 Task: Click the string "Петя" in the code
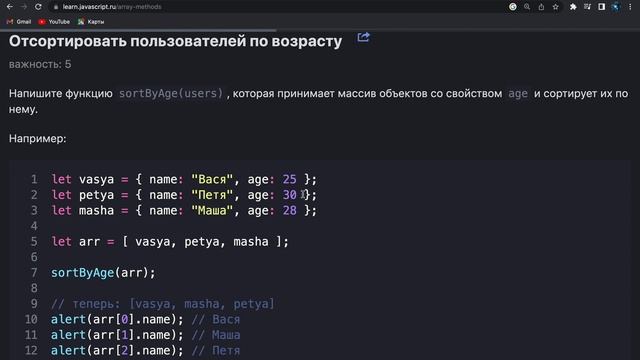point(212,195)
